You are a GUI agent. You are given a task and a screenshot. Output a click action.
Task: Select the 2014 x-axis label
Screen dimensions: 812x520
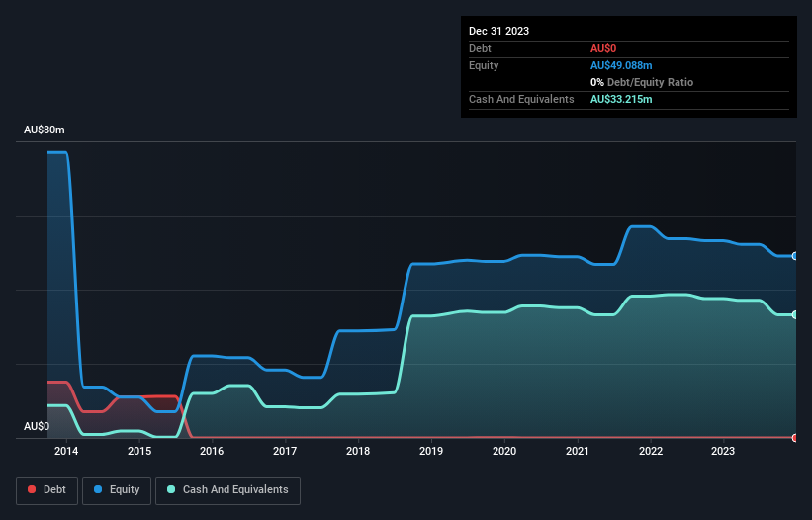click(66, 451)
